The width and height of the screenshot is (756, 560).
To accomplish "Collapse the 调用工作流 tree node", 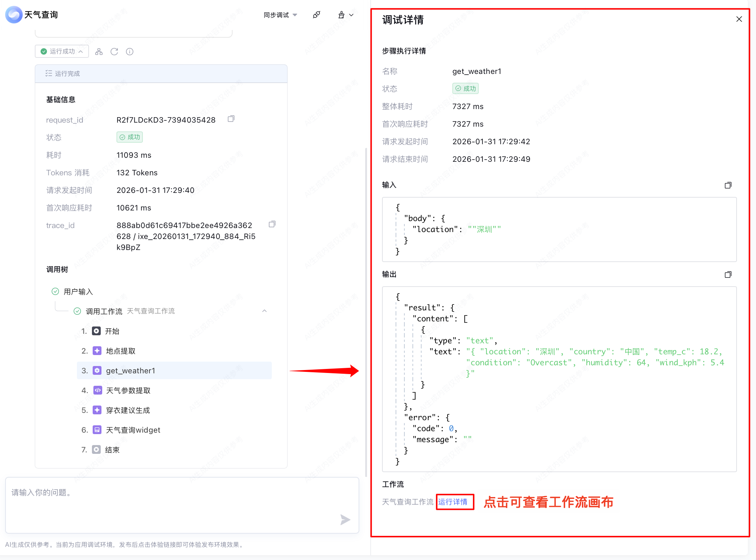I will [264, 311].
